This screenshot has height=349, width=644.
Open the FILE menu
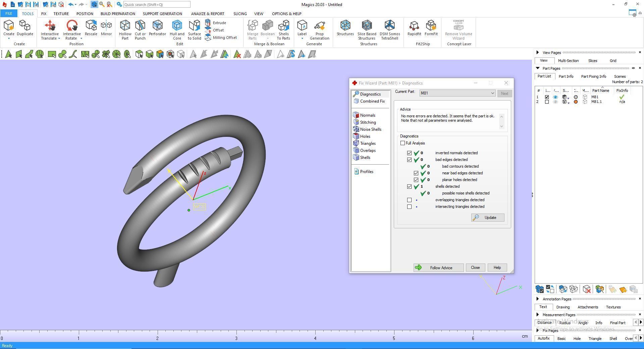tap(9, 13)
